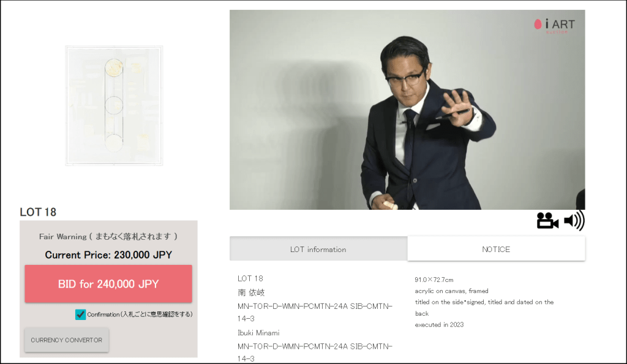Screen dimensions: 627x364
Task: Uncheck the Confirmation checkbox
Action: (80, 314)
